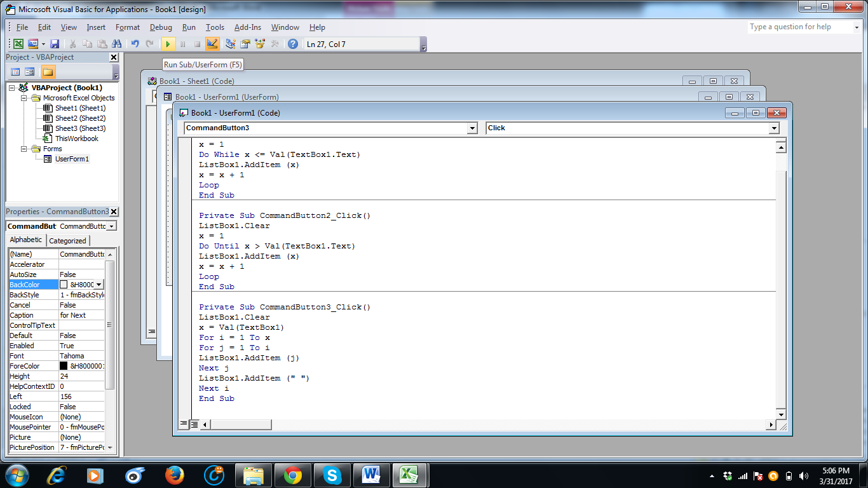The image size is (868, 488).
Task: Click the View Code icon in Project panel
Action: pyautogui.click(x=16, y=72)
